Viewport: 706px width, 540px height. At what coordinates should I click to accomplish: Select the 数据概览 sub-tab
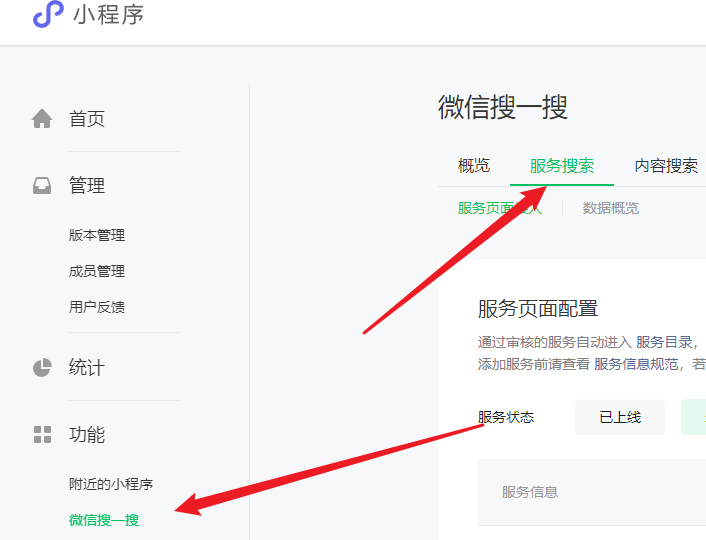pyautogui.click(x=611, y=208)
